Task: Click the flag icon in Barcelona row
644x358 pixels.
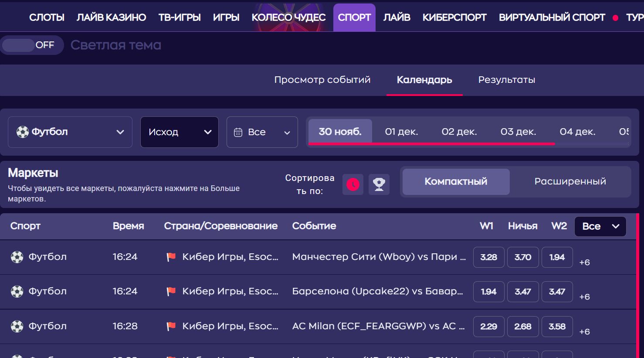Action: point(171,291)
